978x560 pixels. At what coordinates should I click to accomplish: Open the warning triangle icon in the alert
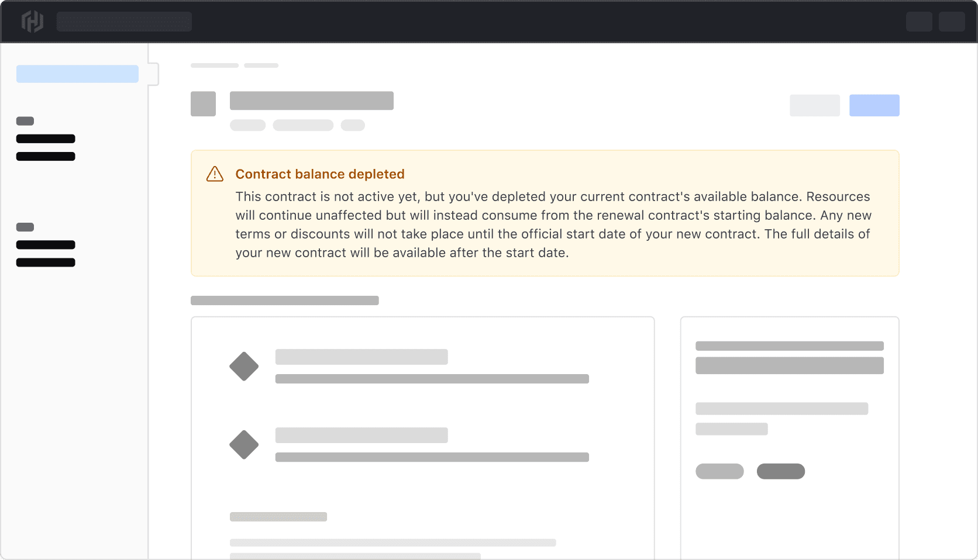point(215,174)
